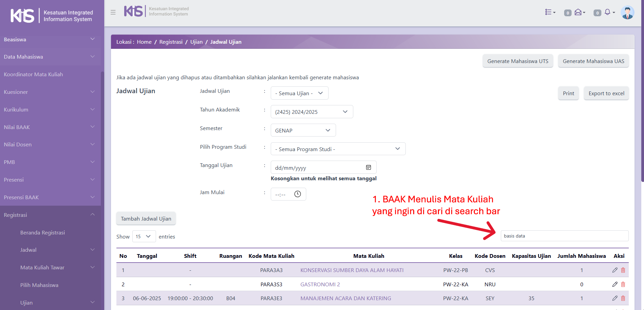Click the hamburger menu icon in header
644x310 pixels.
(x=113, y=12)
